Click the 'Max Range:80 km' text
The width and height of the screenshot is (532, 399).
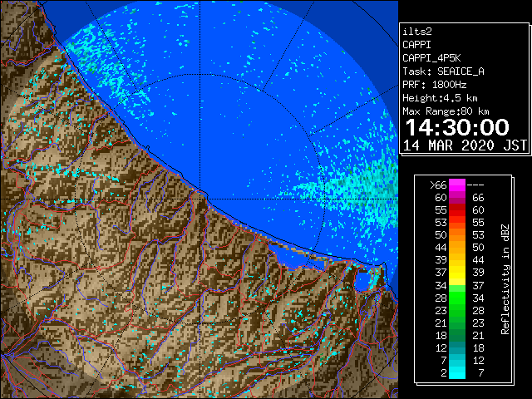(446, 111)
